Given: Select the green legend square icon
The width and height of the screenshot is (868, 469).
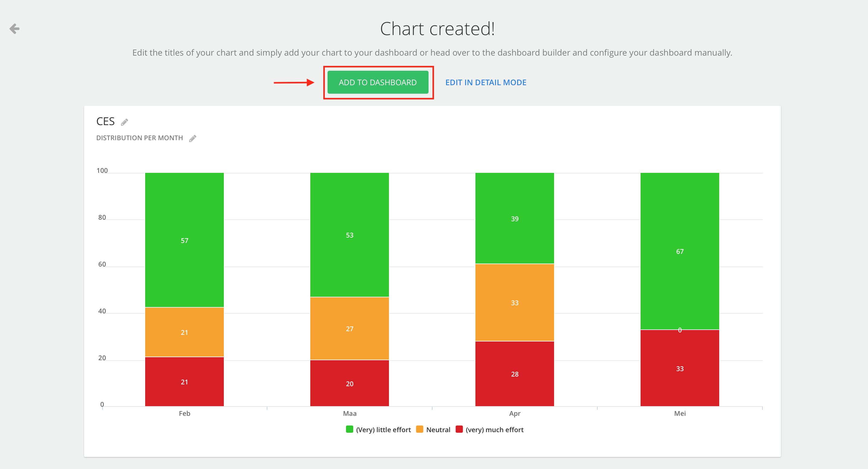Looking at the screenshot, I should click(x=349, y=429).
